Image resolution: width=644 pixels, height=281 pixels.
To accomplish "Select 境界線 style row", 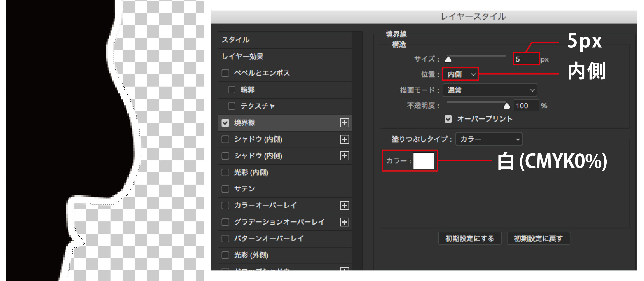I will [x=285, y=123].
